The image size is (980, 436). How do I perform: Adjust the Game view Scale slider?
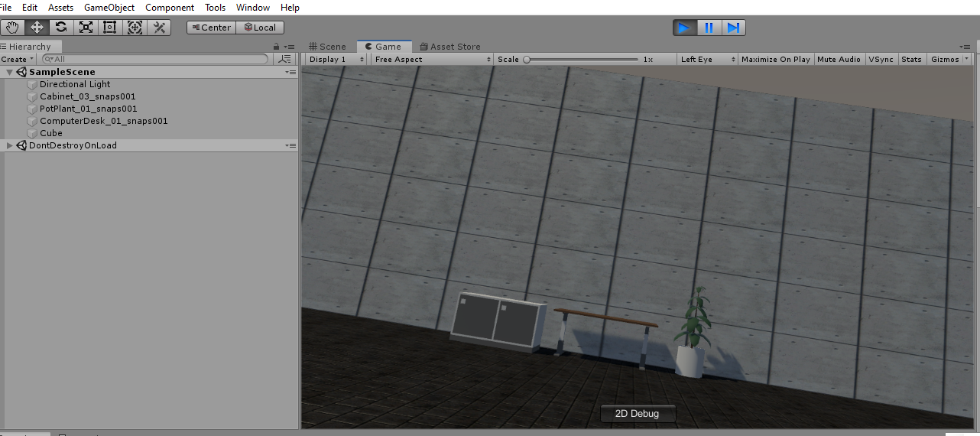pos(582,59)
